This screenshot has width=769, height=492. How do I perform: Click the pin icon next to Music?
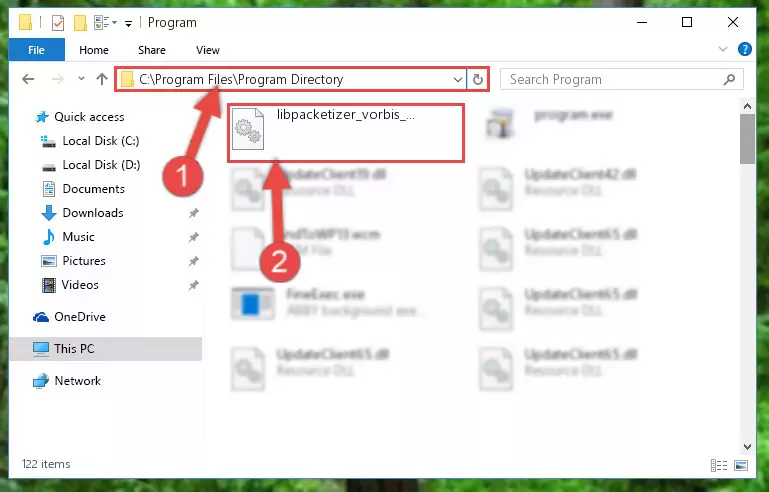(x=194, y=237)
